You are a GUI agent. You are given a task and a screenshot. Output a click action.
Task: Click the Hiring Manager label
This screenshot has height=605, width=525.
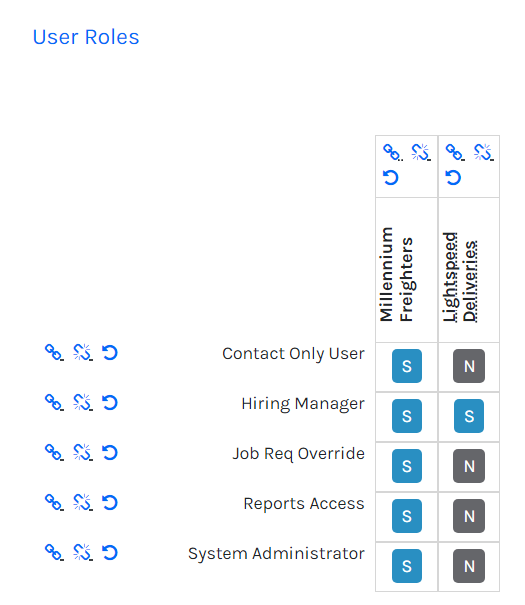point(303,404)
